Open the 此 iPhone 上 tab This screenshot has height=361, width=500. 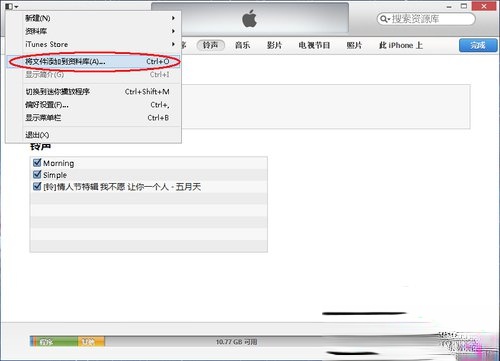[401, 45]
